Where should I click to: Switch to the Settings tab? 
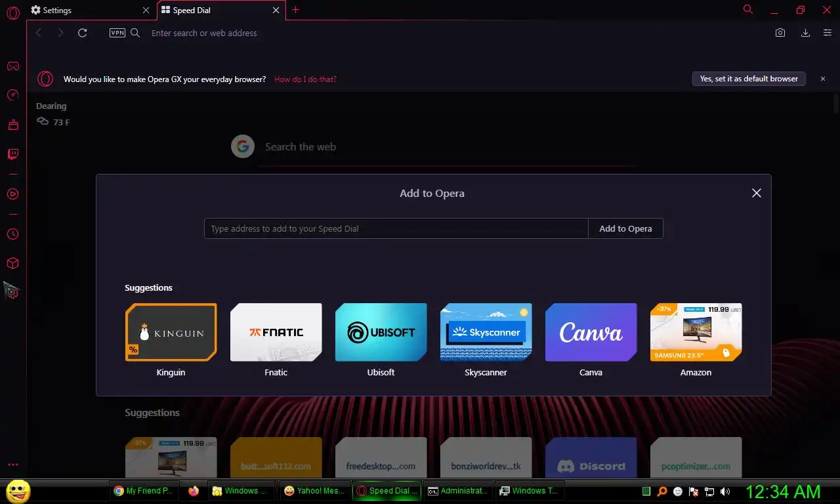91,10
